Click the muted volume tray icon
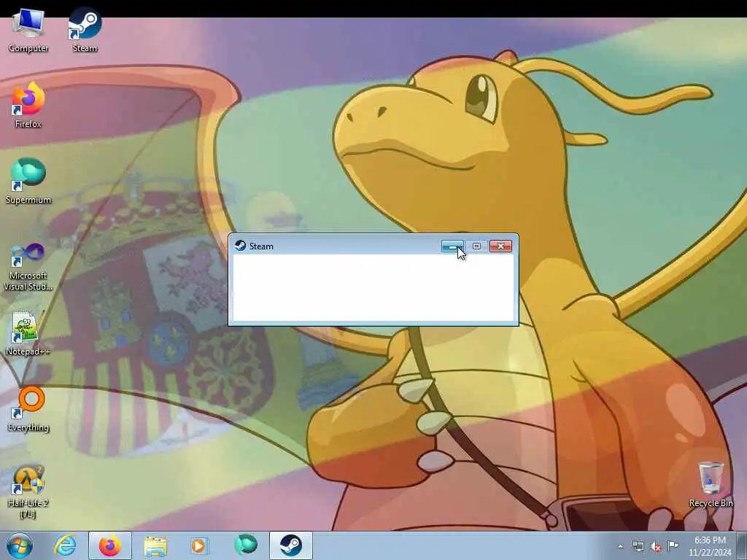This screenshot has width=747, height=560. coord(656,547)
